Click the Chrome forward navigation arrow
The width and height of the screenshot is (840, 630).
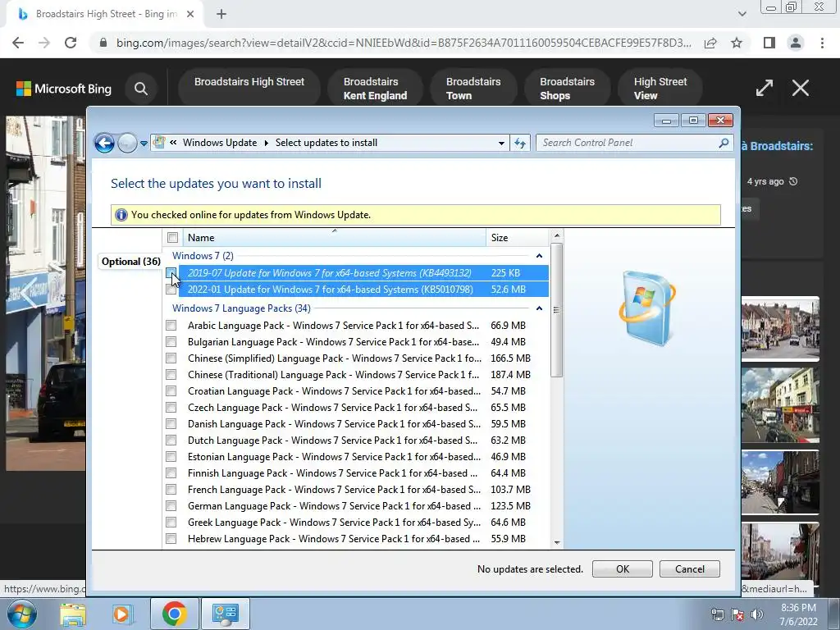pyautogui.click(x=44, y=43)
